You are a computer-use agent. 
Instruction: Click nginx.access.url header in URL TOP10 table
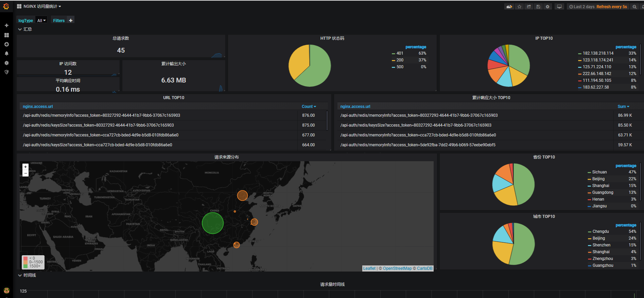(38, 107)
